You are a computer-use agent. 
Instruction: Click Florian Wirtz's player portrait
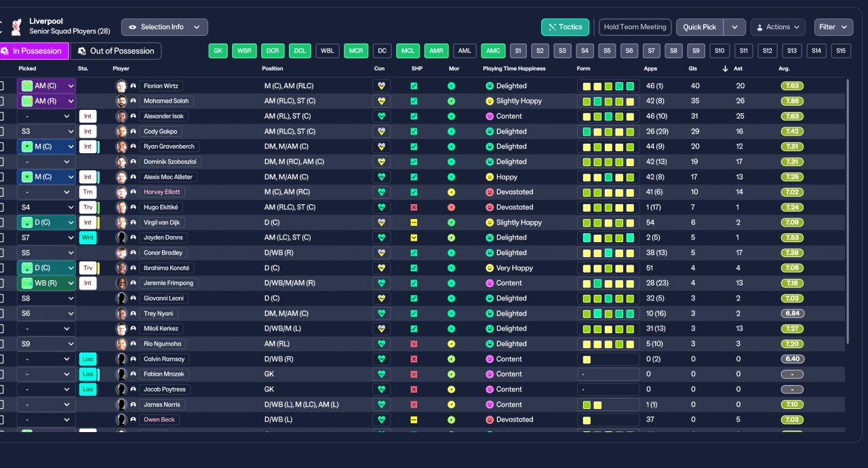click(121, 86)
